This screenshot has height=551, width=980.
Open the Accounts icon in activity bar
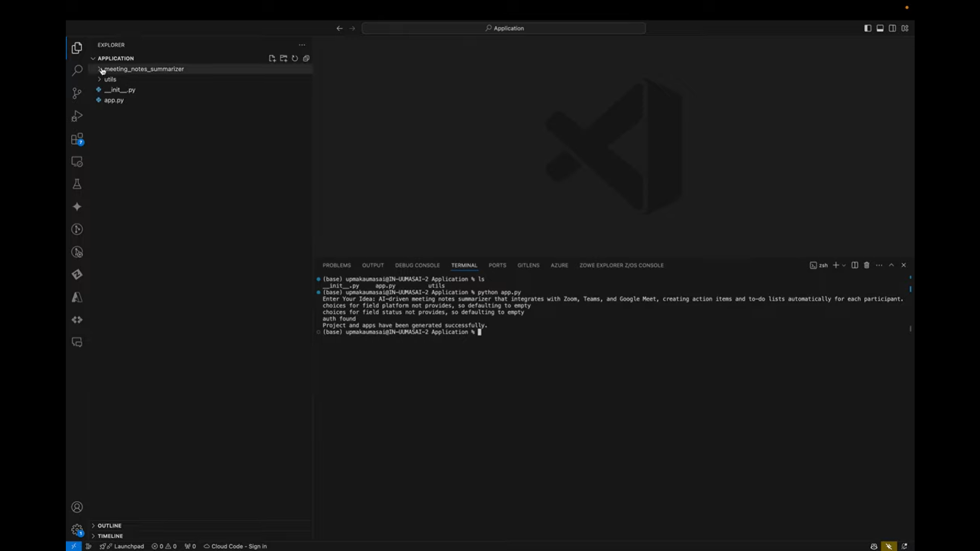click(77, 507)
